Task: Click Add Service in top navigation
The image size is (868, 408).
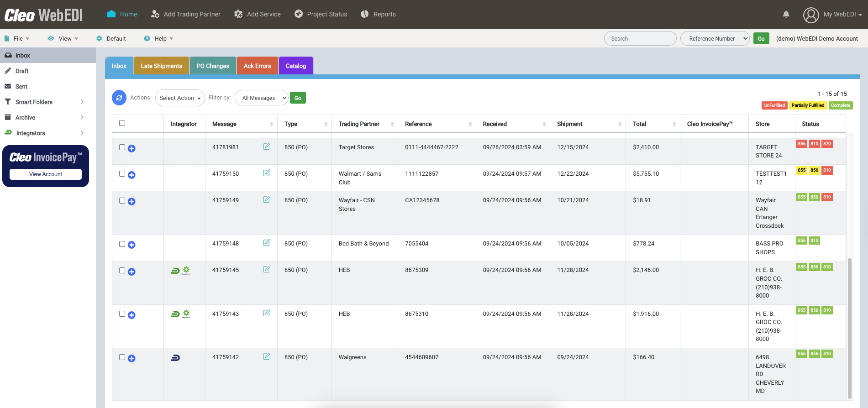Action: click(x=258, y=14)
